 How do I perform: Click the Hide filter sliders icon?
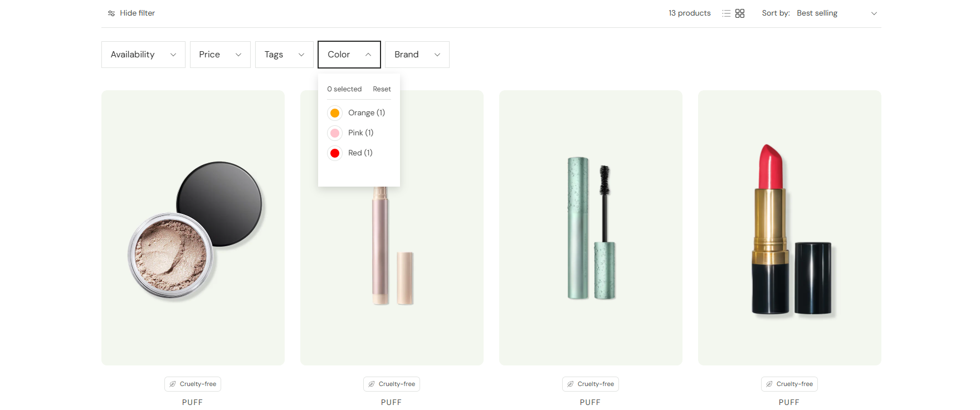coord(111,13)
